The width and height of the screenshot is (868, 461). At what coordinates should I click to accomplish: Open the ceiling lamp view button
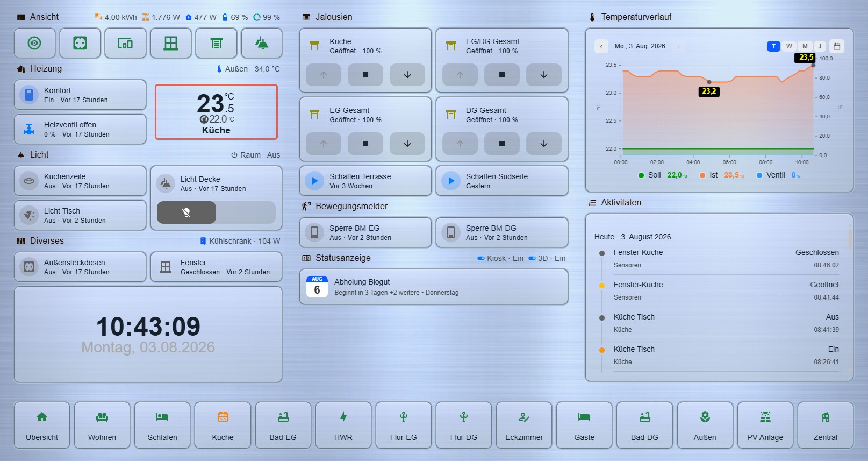(262, 43)
